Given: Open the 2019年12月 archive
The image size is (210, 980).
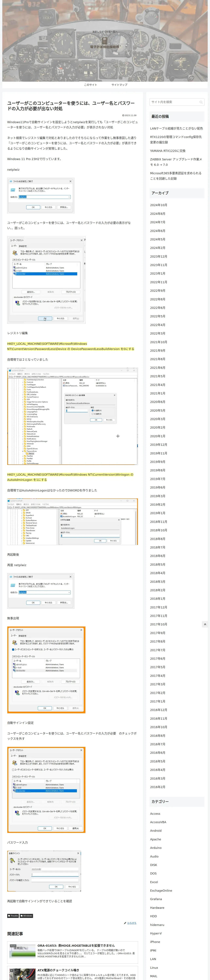Looking at the screenshot, I should (158, 445).
